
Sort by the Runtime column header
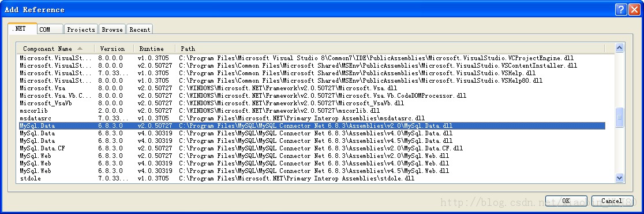(155, 49)
